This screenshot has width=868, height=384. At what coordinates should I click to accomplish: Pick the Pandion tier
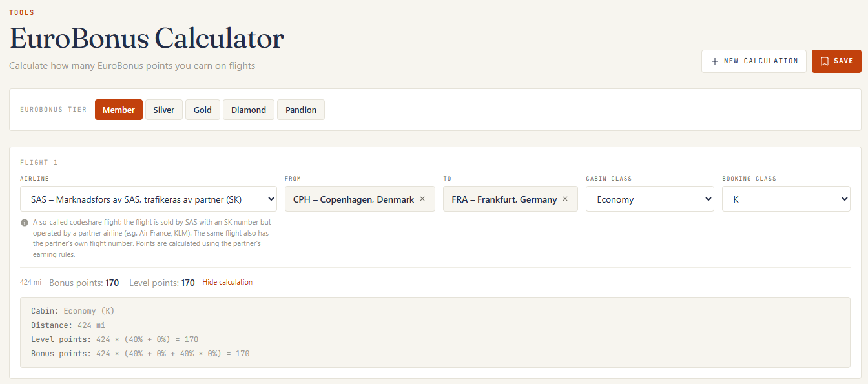(x=301, y=110)
